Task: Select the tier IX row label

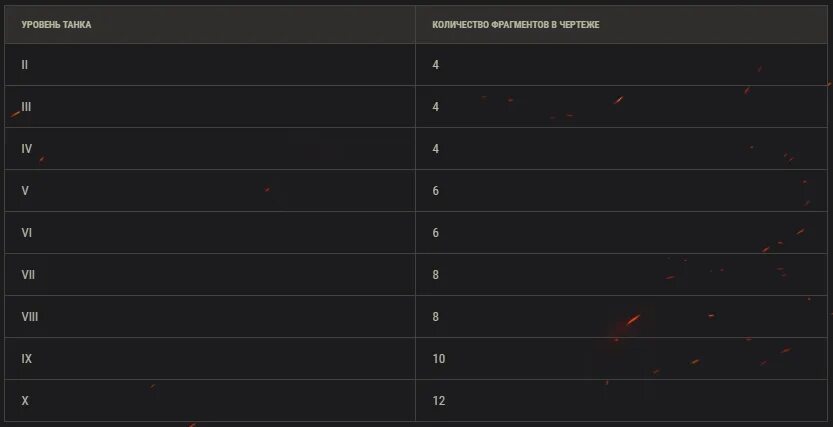Action: point(27,358)
